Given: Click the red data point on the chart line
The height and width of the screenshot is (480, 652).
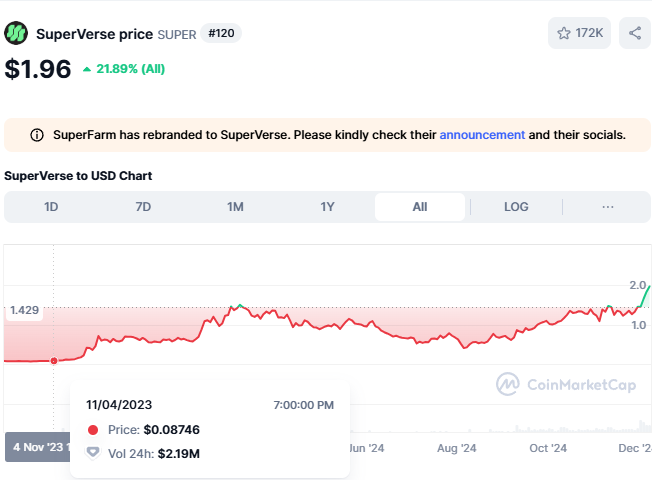Looking at the screenshot, I should 54,360.
